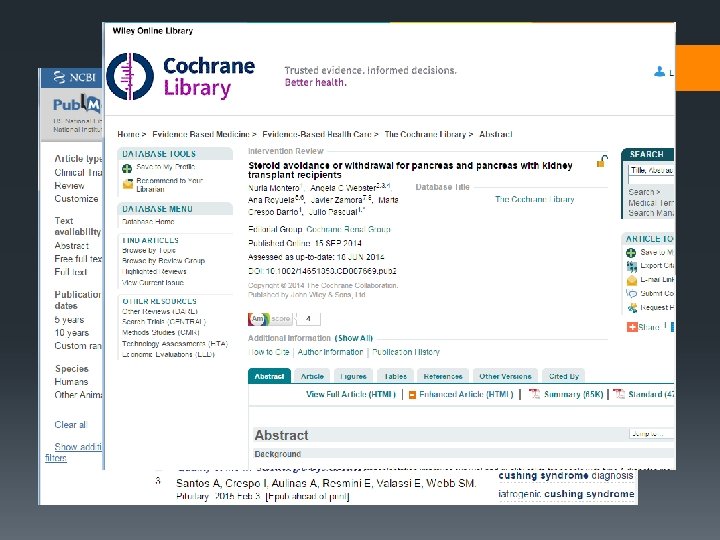Open the Abstract tab
This screenshot has height=540, width=720.
(x=269, y=376)
